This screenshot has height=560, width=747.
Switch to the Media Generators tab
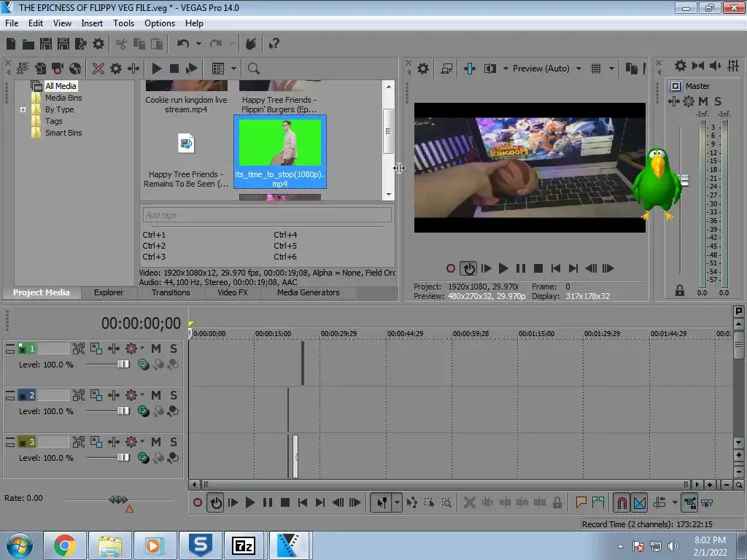[x=309, y=292]
